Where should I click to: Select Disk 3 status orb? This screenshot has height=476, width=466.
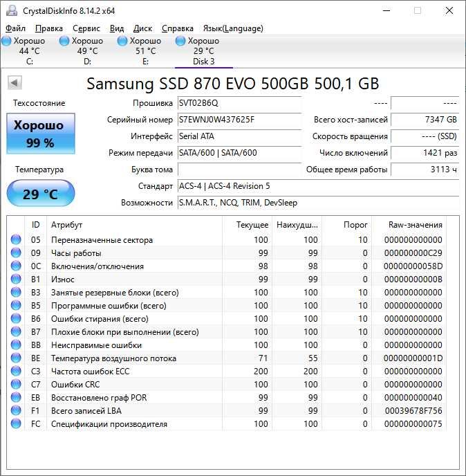pos(180,41)
